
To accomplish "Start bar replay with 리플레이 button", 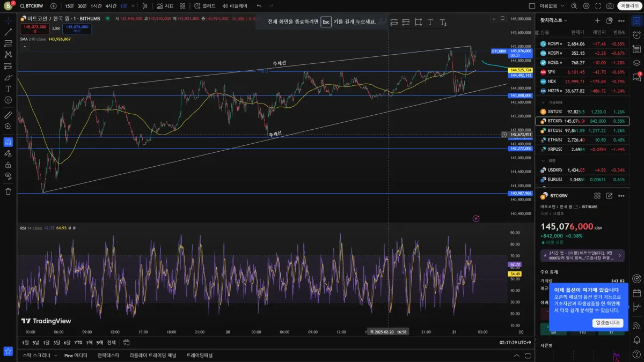I will pyautogui.click(x=235, y=6).
